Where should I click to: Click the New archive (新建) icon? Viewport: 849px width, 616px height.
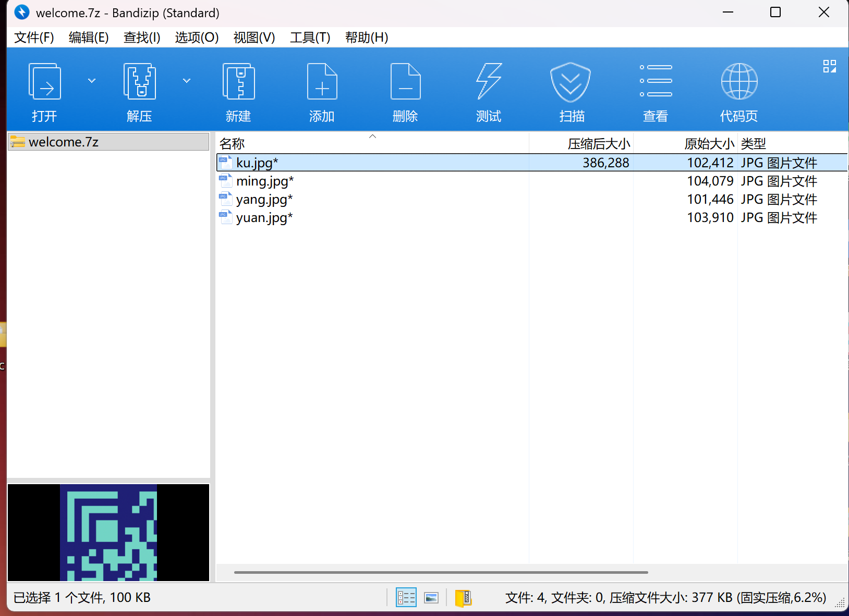[x=238, y=81]
